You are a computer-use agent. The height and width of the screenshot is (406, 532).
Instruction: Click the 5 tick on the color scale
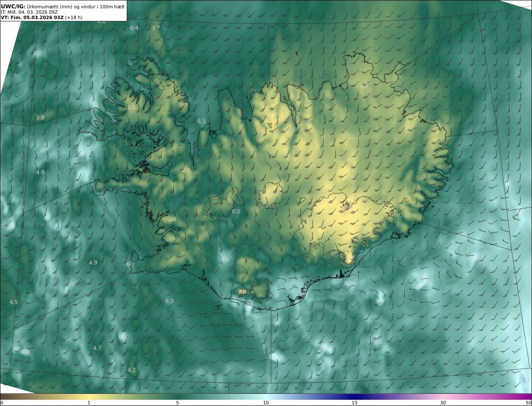coord(177,403)
